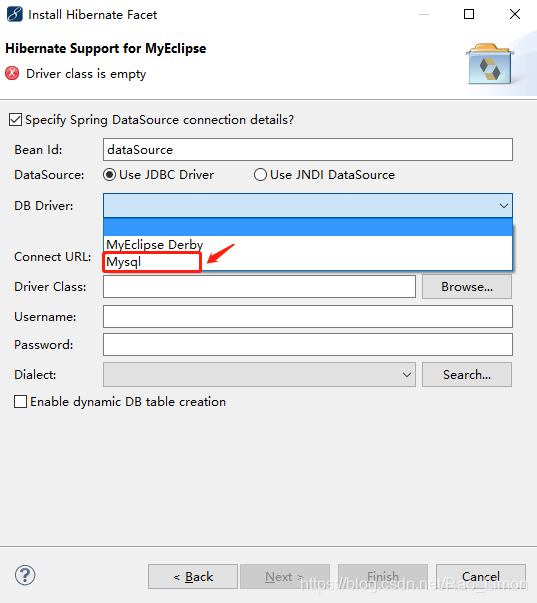Image resolution: width=537 pixels, height=603 pixels.
Task: Select Use JDBC Driver radio button
Action: click(110, 175)
